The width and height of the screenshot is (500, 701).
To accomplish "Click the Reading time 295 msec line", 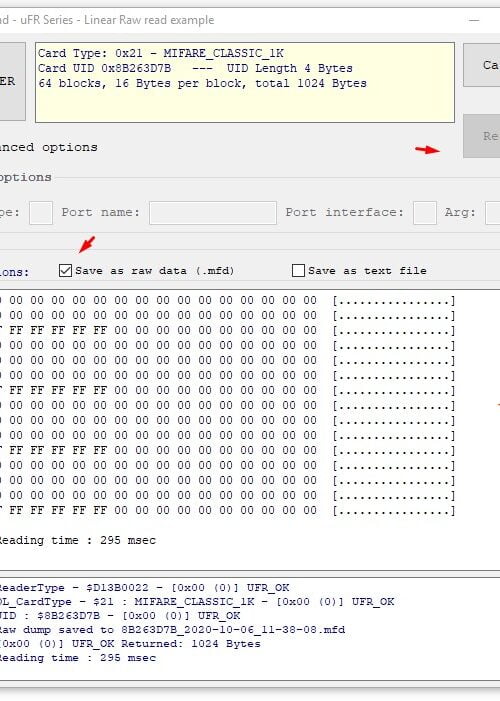I will [x=77, y=540].
